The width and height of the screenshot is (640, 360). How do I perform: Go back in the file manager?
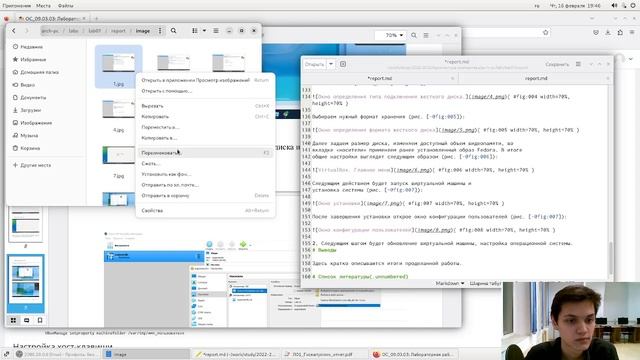point(14,31)
